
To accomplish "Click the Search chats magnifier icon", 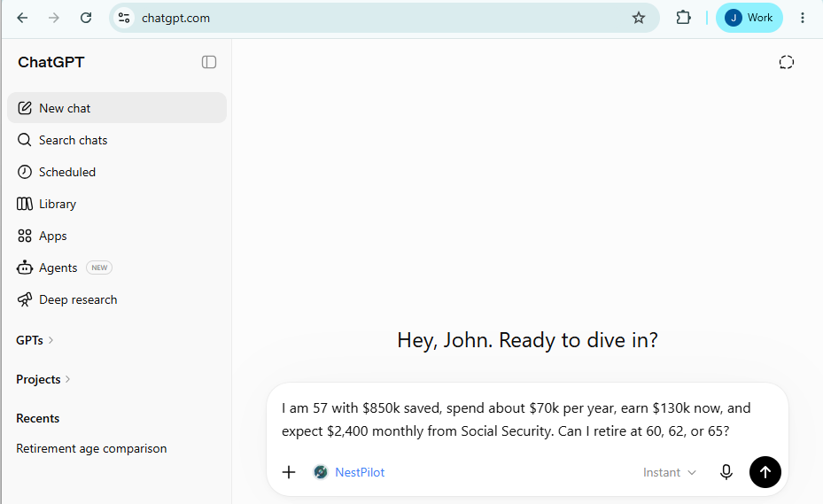I will pyautogui.click(x=25, y=140).
